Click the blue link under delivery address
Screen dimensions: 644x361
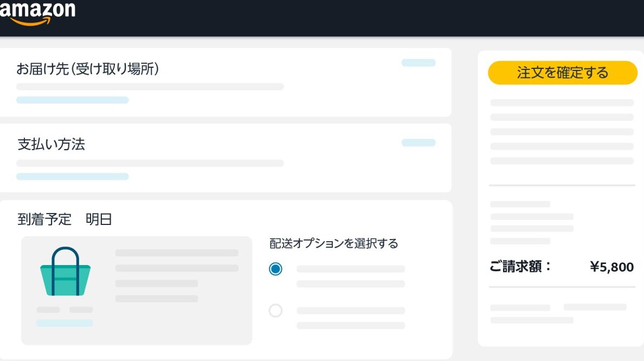tap(72, 100)
